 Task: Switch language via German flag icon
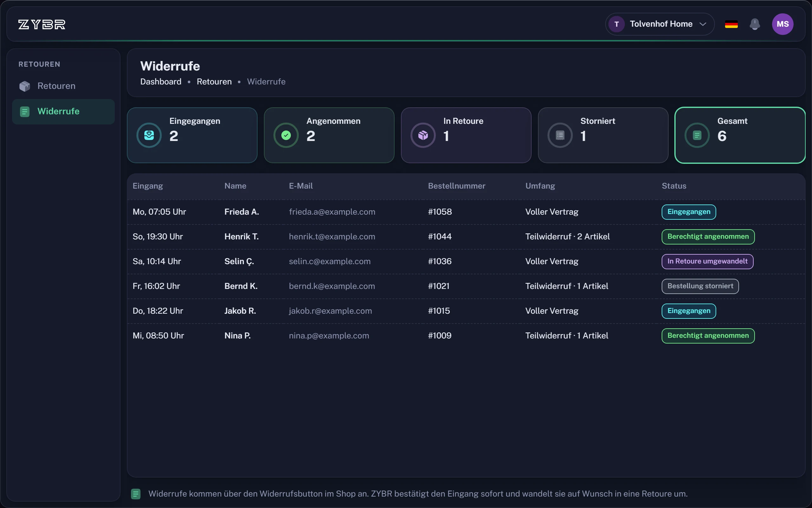tap(731, 24)
